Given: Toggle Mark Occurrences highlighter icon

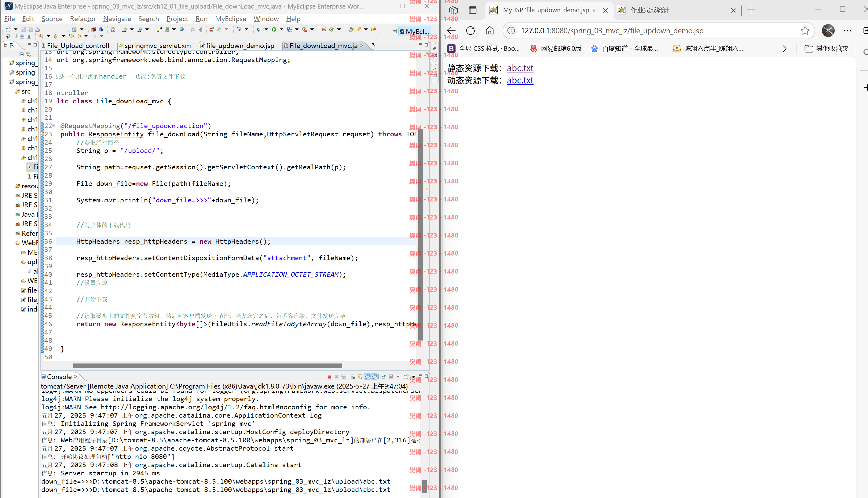Looking at the screenshot, I should pos(15,36).
